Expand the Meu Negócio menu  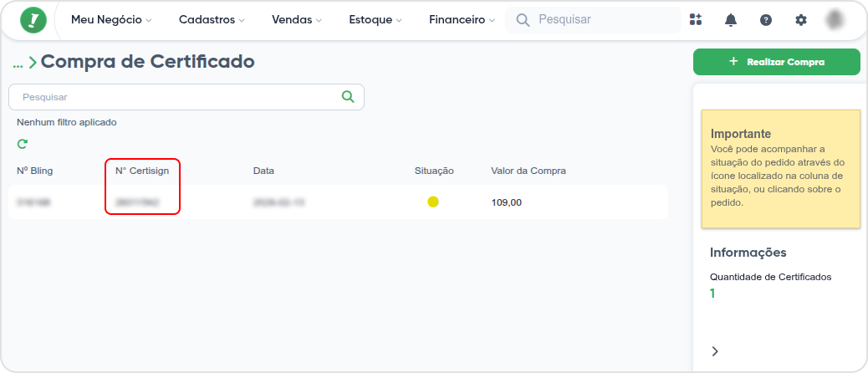click(111, 20)
